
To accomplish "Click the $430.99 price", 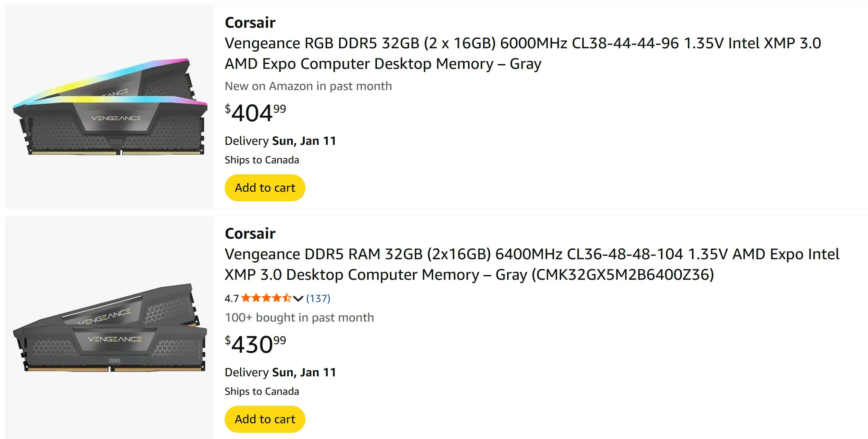I will coord(255,344).
